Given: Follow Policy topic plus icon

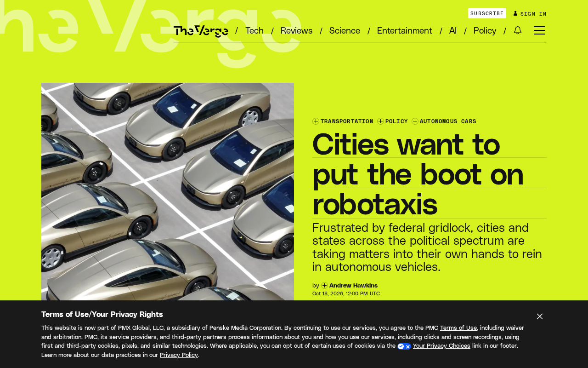Looking at the screenshot, I should pyautogui.click(x=380, y=121).
